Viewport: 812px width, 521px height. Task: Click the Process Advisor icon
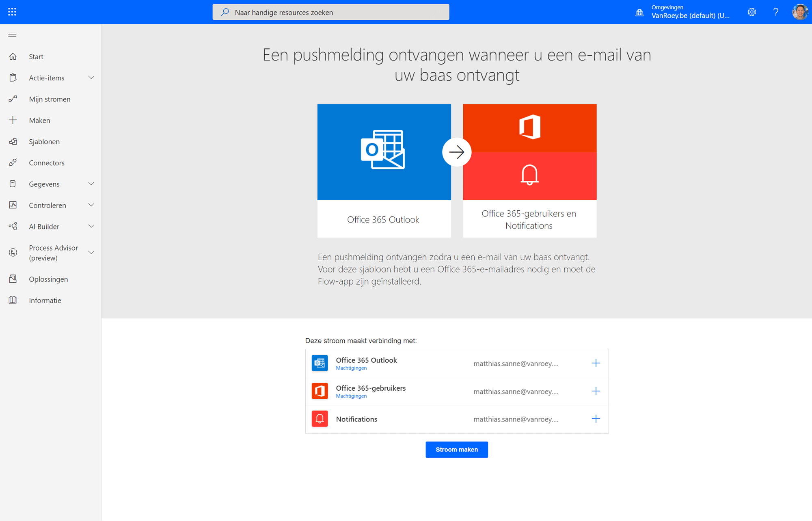(x=13, y=253)
